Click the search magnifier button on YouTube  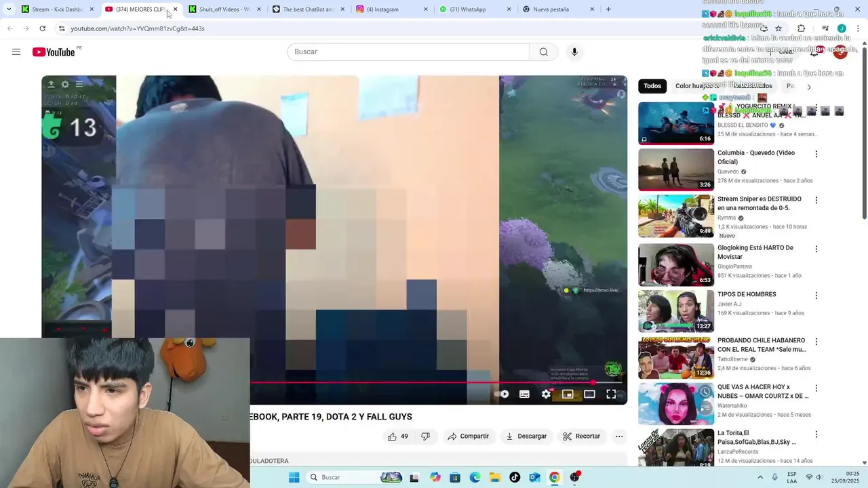[x=543, y=52]
